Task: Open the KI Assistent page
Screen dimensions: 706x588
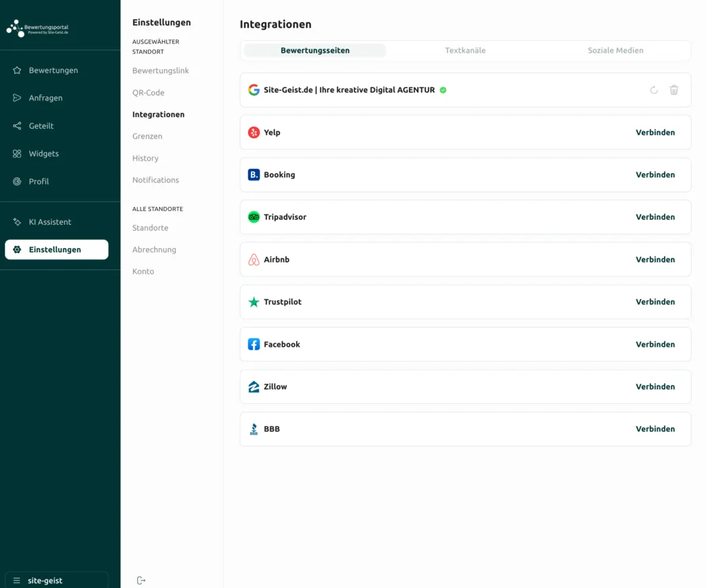Action: click(x=50, y=222)
